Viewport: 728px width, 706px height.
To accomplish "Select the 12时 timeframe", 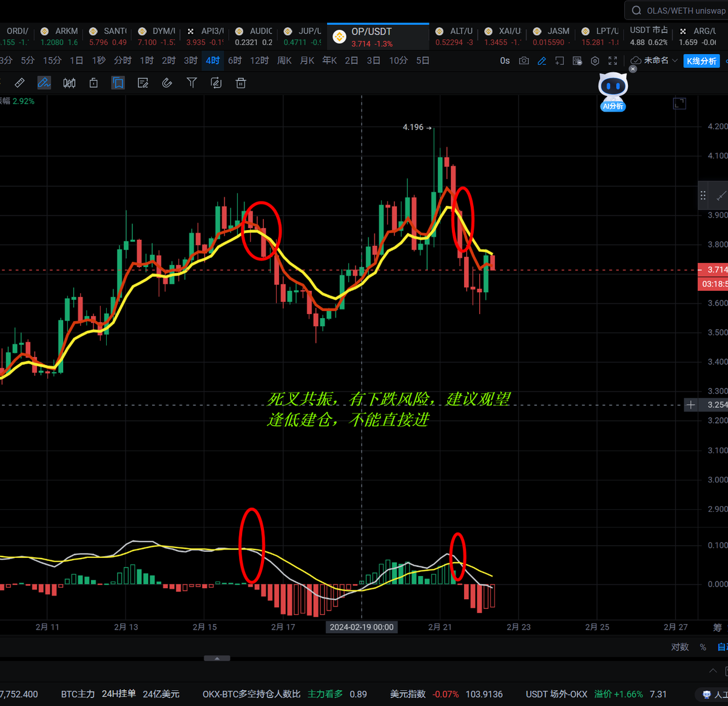I will (x=260, y=61).
